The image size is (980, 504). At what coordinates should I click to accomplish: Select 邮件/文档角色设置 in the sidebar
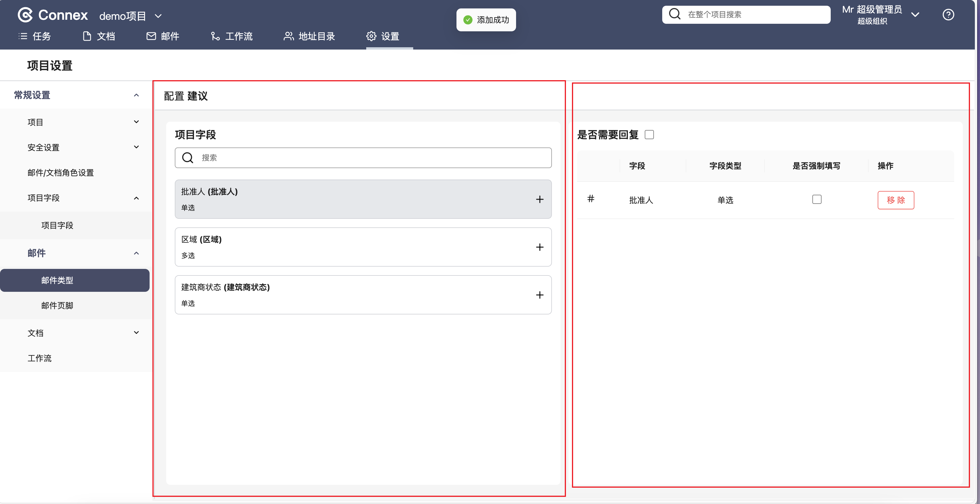tap(60, 173)
